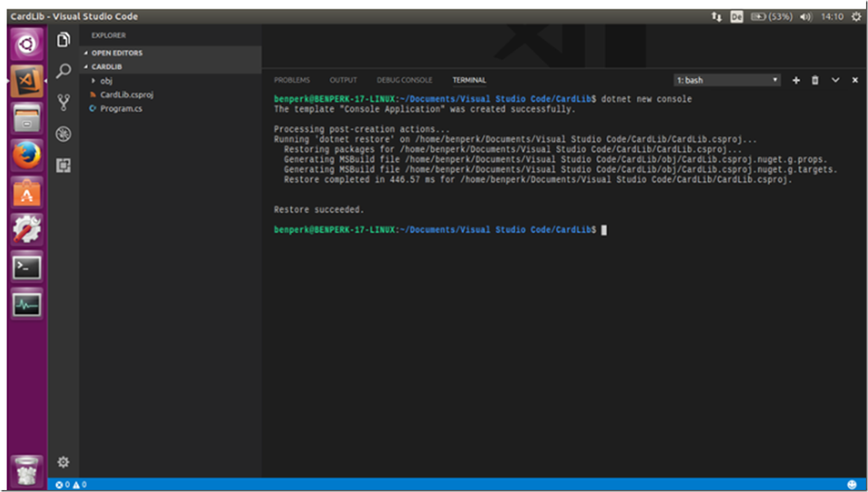Viewport: 868px width, 492px height.
Task: Open the Terminal app from the launcher
Action: click(27, 268)
